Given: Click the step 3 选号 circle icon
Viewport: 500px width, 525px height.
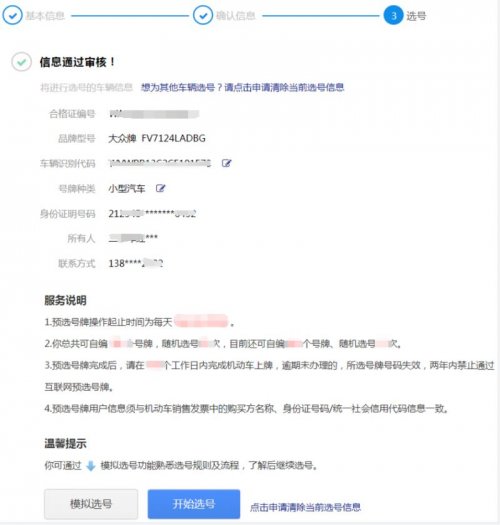Looking at the screenshot, I should click(x=393, y=15).
